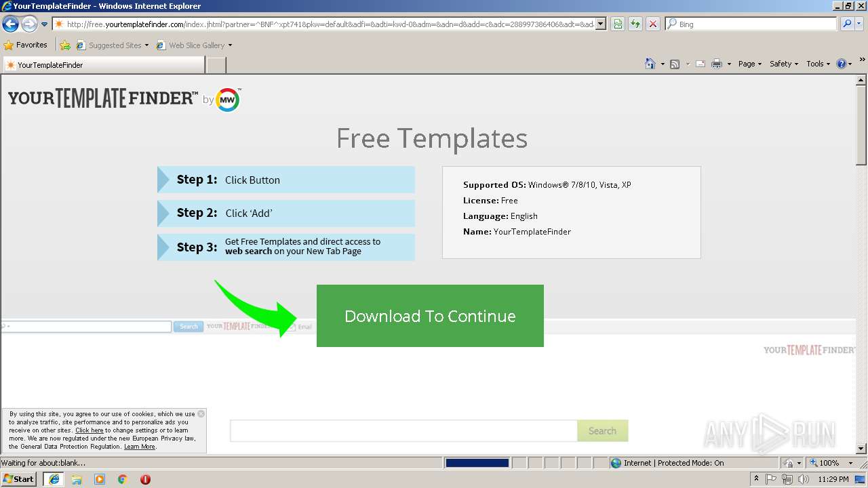
Task: Click the preview toolbar search field
Action: tap(86, 327)
